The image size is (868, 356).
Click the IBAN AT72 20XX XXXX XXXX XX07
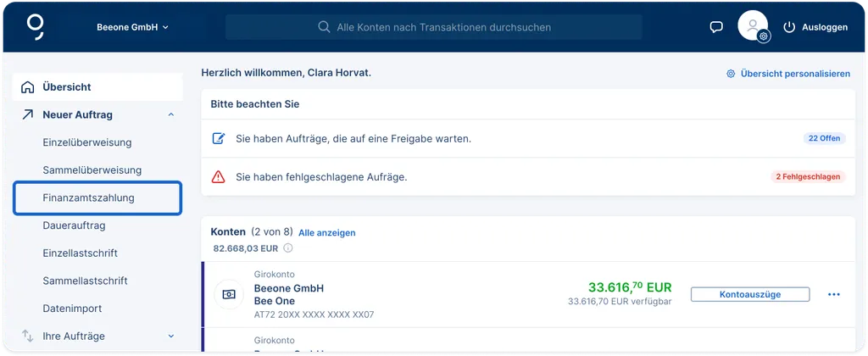[x=314, y=315]
